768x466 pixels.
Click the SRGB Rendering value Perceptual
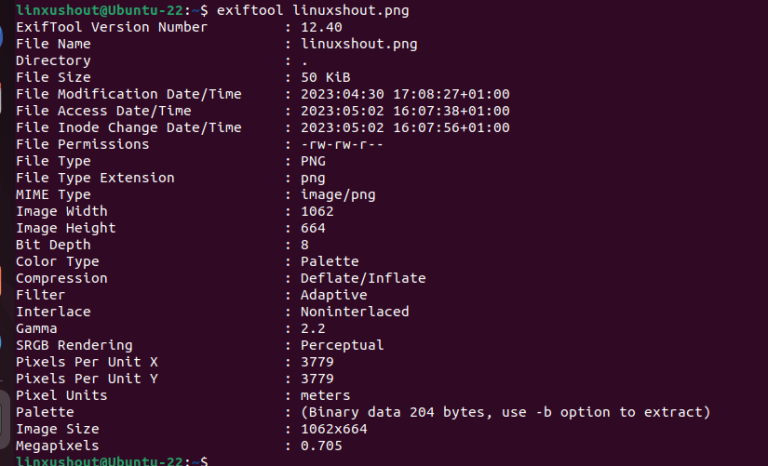(x=342, y=345)
